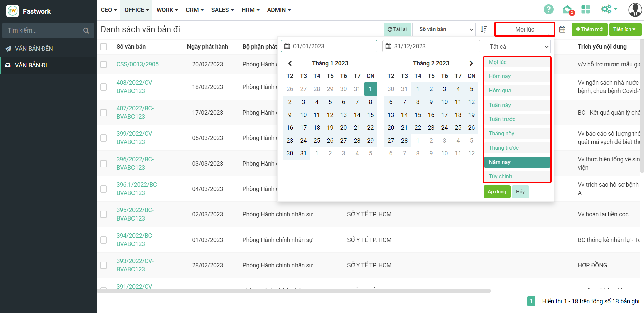Click the user profile avatar
Viewport: 644px width, 313px height.
coord(635,10)
